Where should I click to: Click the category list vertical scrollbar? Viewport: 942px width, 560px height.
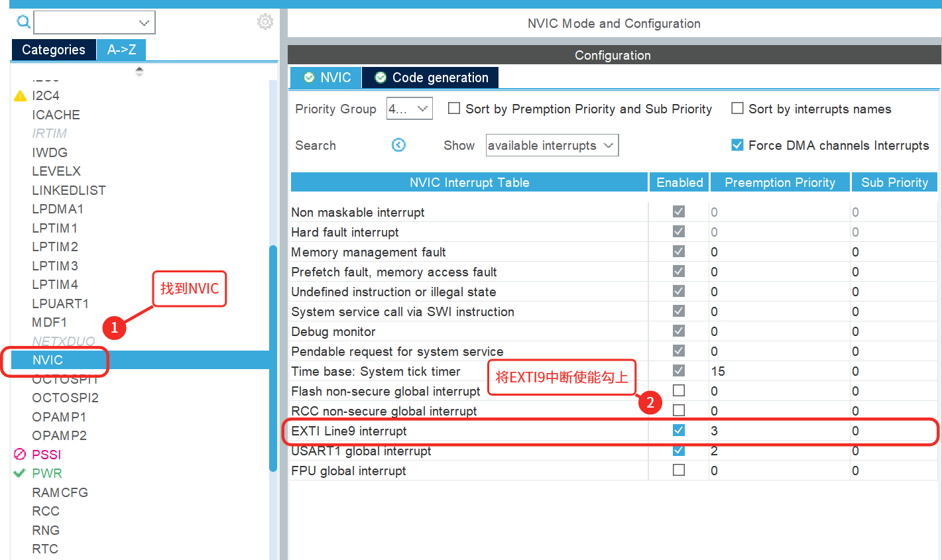pyautogui.click(x=273, y=358)
